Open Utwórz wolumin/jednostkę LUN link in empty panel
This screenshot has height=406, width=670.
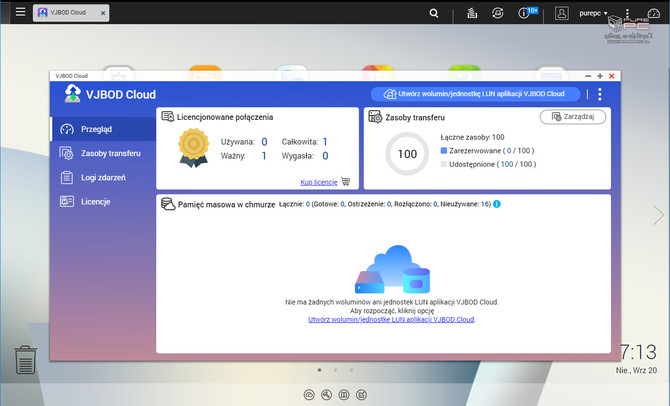391,319
